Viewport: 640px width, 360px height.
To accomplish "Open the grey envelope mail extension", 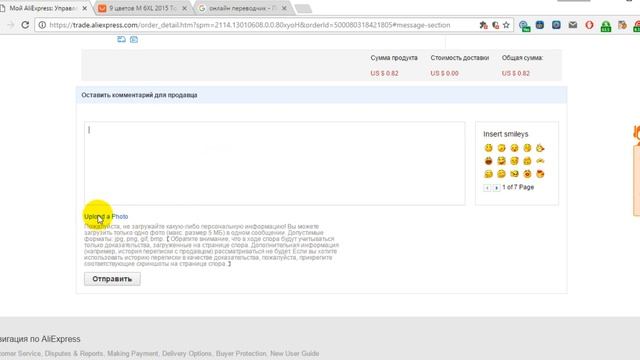I will 573,25.
